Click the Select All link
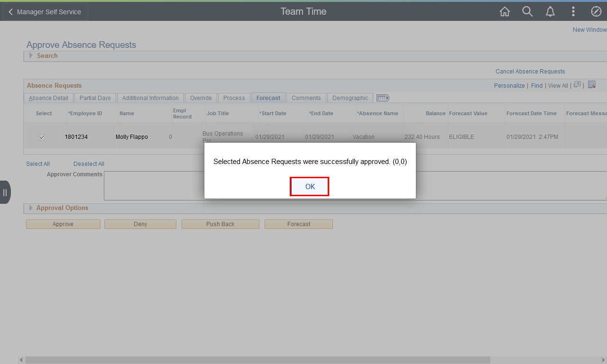The width and height of the screenshot is (607, 364). coord(38,164)
